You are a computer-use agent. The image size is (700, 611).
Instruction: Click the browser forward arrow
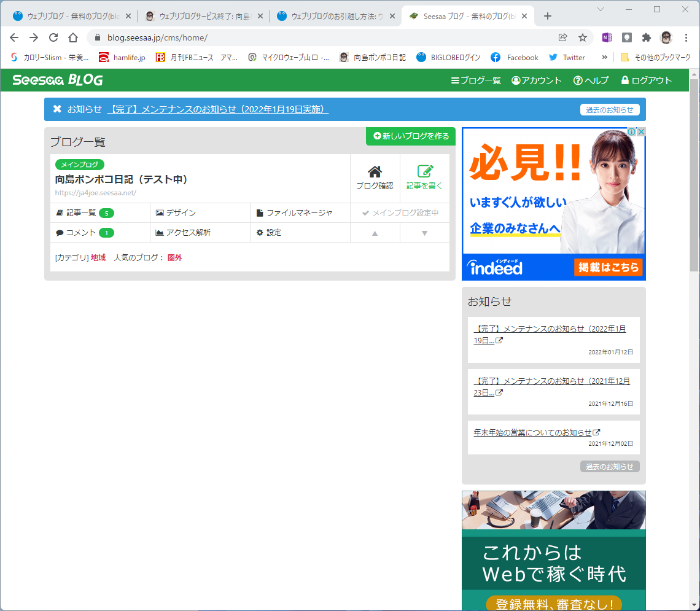[x=34, y=37]
